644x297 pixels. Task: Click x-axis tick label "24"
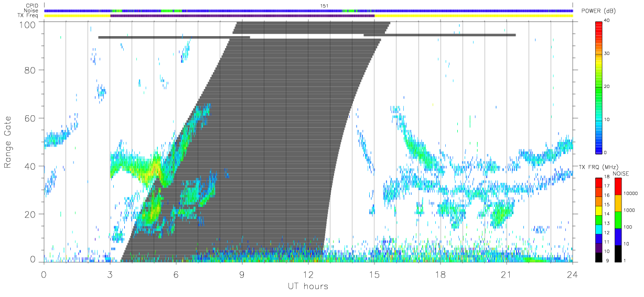click(x=572, y=274)
